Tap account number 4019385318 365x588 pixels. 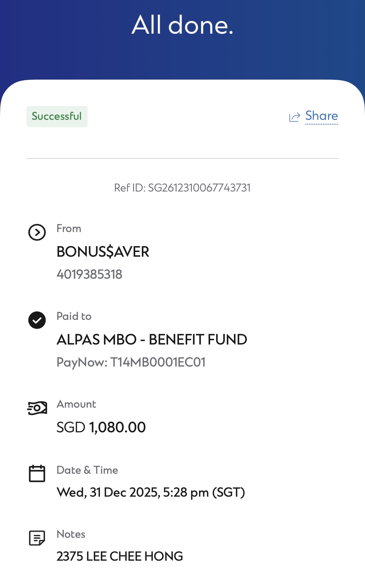pyautogui.click(x=89, y=274)
